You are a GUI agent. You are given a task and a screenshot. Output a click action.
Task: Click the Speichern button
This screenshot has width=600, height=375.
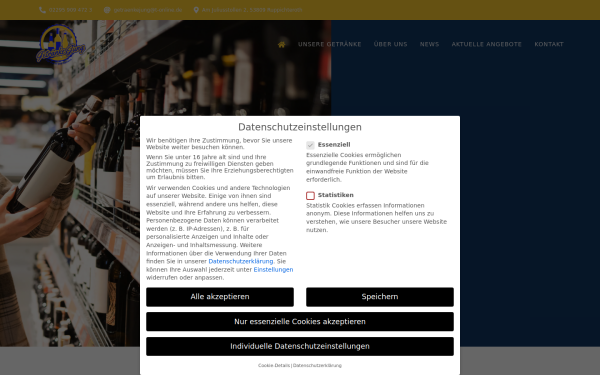pyautogui.click(x=380, y=297)
